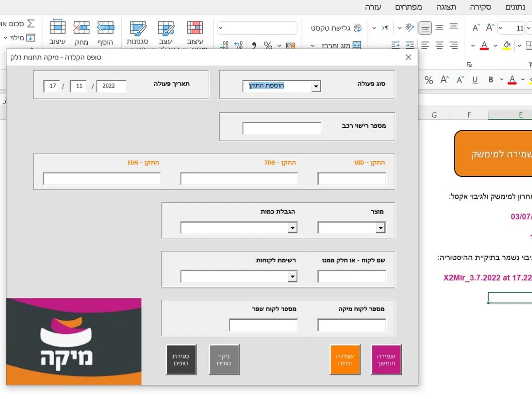Click the Insert cells icon (הוסף)
The image size is (532, 399).
(106, 28)
